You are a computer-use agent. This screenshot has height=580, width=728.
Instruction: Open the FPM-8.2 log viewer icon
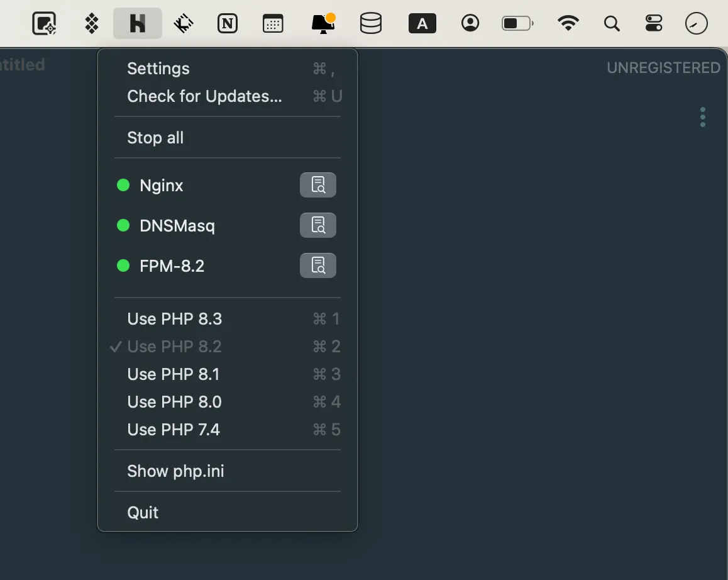pos(317,265)
